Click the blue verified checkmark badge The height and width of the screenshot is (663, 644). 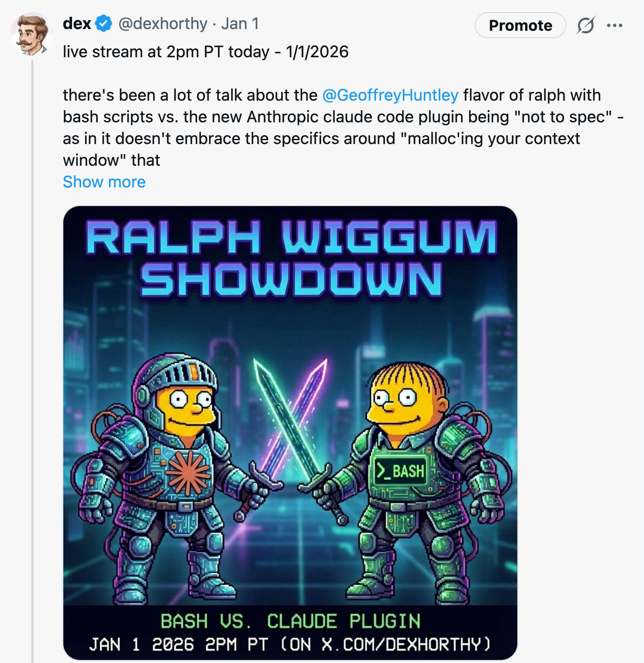102,24
